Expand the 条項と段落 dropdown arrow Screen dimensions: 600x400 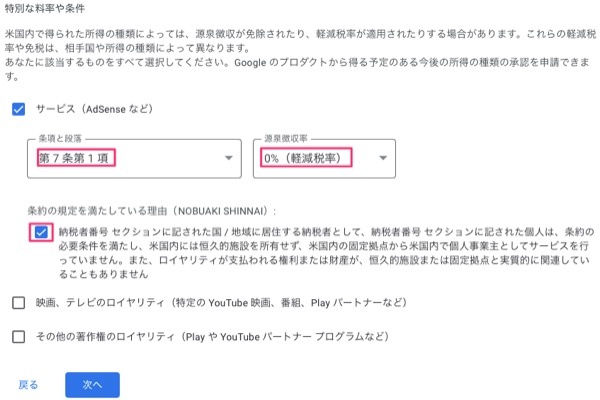[x=229, y=158]
